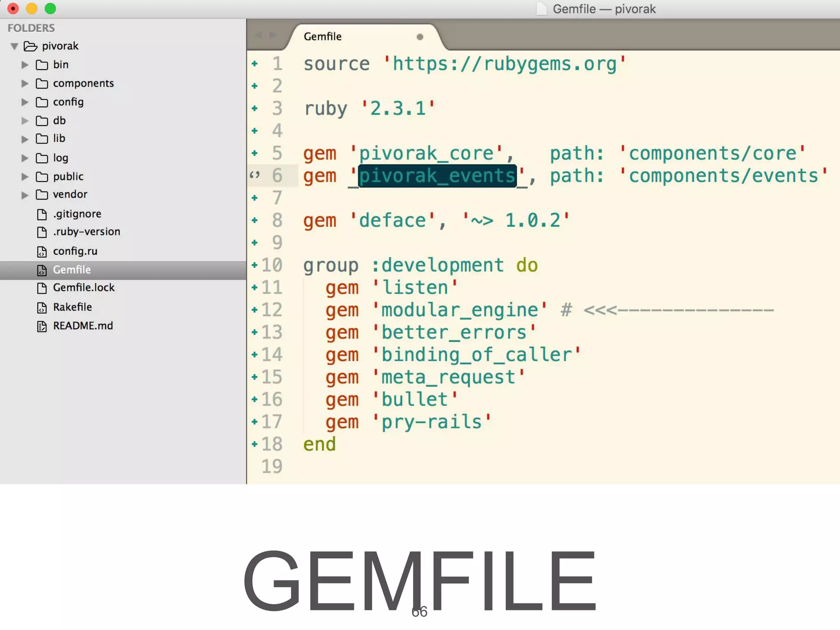840x630 pixels.
Task: Click the green zoom window button
Action: point(50,9)
